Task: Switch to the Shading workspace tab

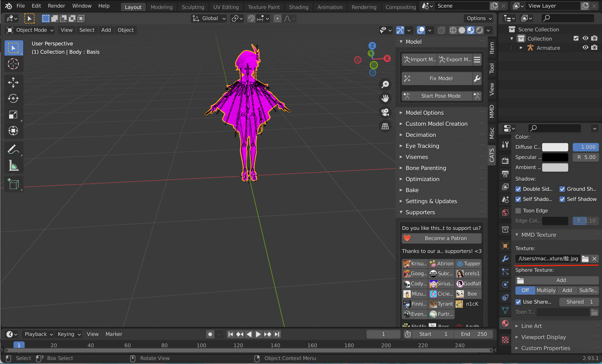Action: click(298, 7)
